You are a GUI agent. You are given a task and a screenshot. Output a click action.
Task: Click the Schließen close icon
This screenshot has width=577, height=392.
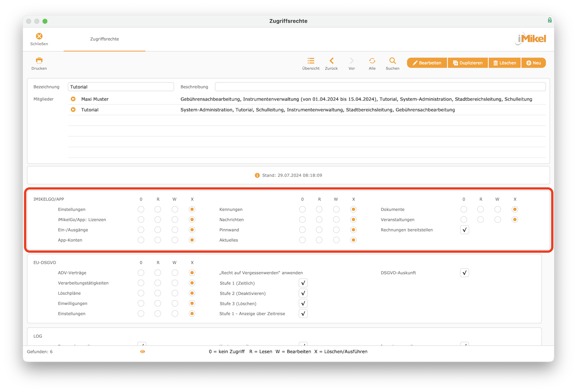[x=39, y=36]
